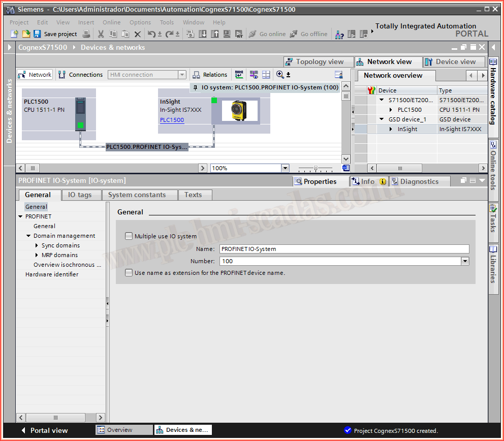Image resolution: width=504 pixels, height=441 pixels.
Task: Click the PLC1500 link under InSight device
Action: 172,120
